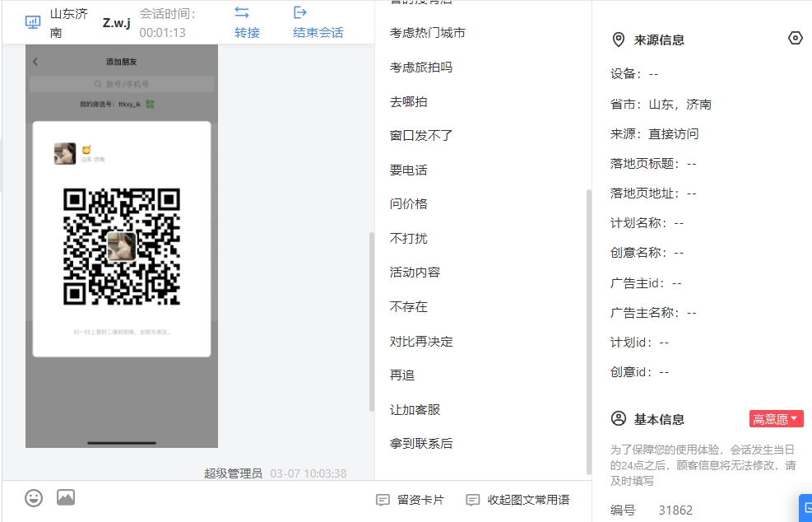Click the blue floating button at bottom right

[x=805, y=507]
